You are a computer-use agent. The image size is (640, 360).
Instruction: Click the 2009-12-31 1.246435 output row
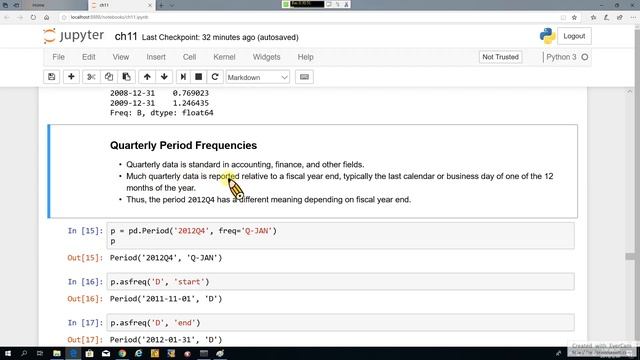[159, 103]
